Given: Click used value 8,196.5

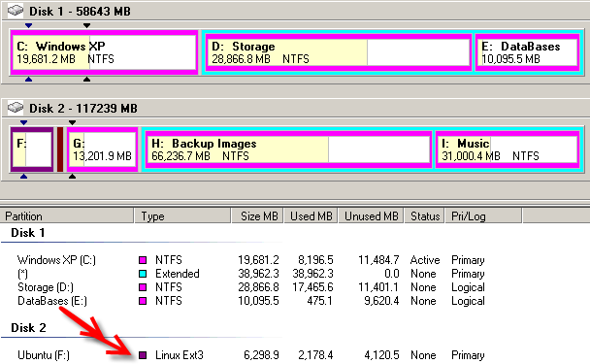Looking at the screenshot, I should (315, 260).
